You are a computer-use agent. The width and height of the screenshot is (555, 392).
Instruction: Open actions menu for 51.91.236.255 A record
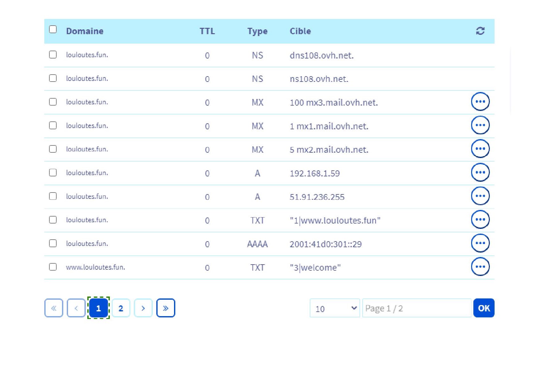tap(480, 196)
